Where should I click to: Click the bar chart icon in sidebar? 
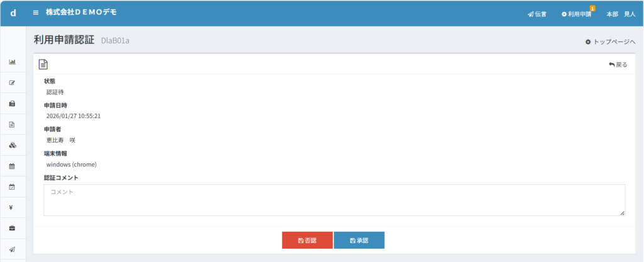pyautogui.click(x=12, y=62)
